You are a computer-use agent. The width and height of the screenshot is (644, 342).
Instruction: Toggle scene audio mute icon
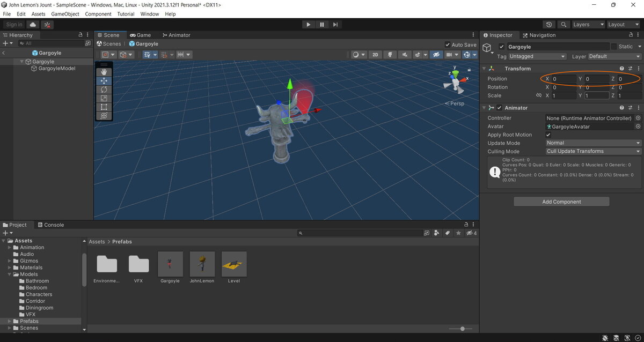(405, 55)
